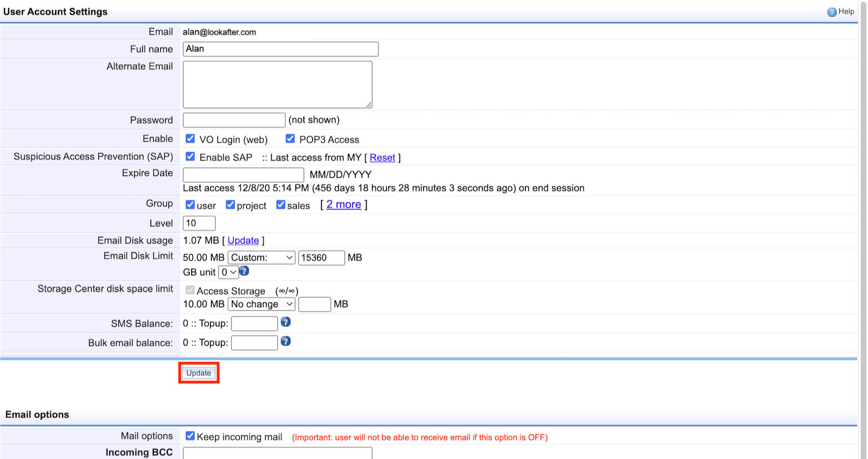Screen dimensions: 868x459
Task: Disable the Enable SAP checkbox
Action: click(x=191, y=157)
